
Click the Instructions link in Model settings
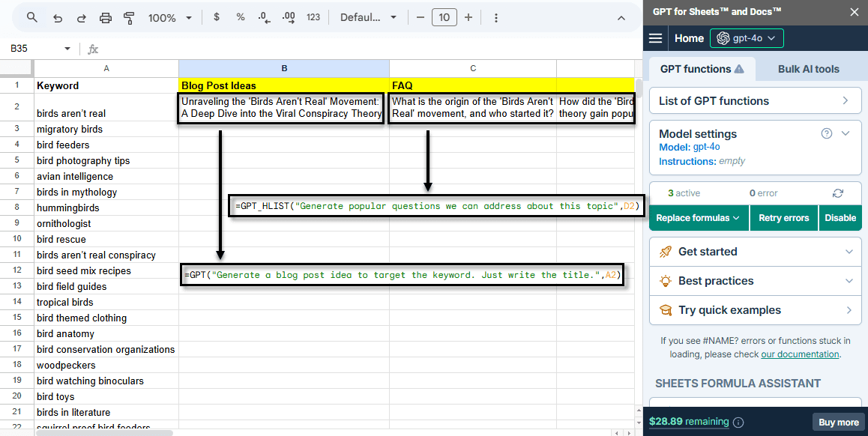687,162
